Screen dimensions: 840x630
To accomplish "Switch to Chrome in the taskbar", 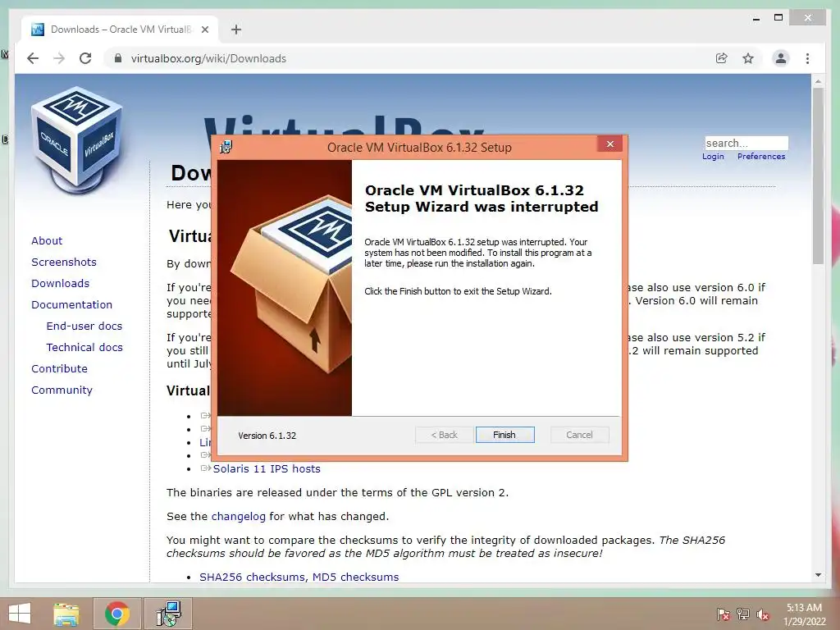I will point(116,614).
